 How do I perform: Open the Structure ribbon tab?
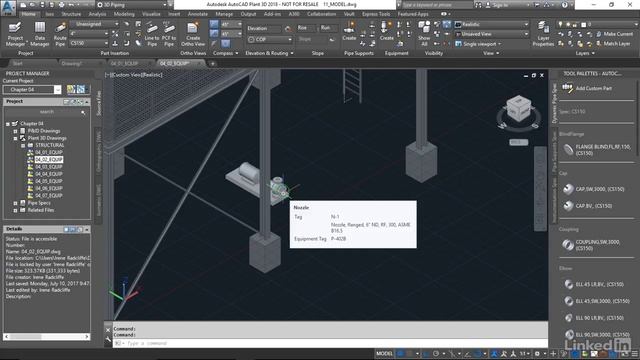tap(71, 14)
